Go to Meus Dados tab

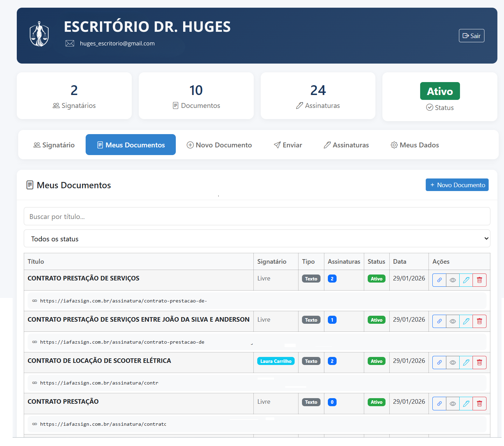pyautogui.click(x=415, y=145)
